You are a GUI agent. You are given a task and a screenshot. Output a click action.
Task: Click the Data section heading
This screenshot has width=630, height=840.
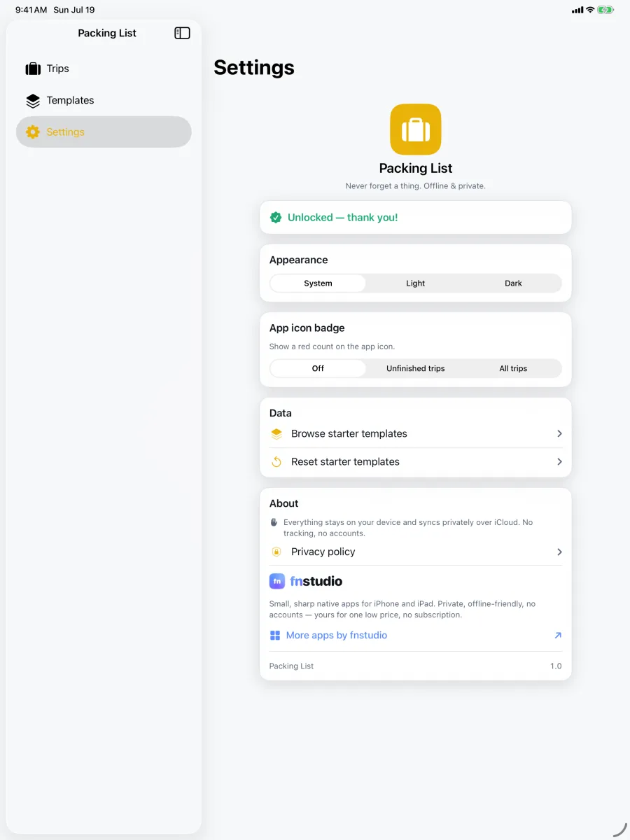pos(281,414)
